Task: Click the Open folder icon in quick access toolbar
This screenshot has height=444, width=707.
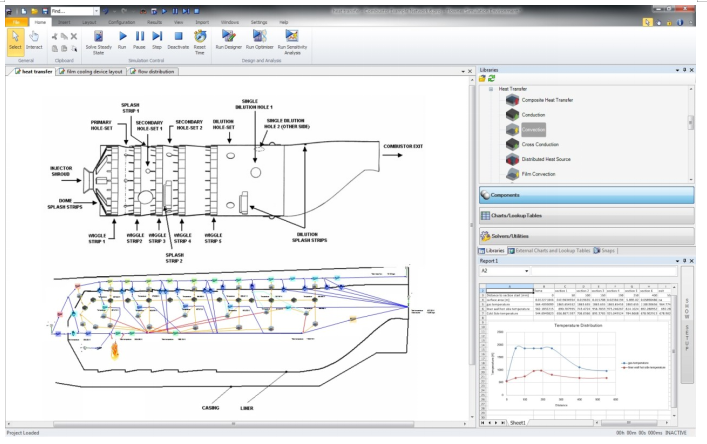Action: pos(34,11)
